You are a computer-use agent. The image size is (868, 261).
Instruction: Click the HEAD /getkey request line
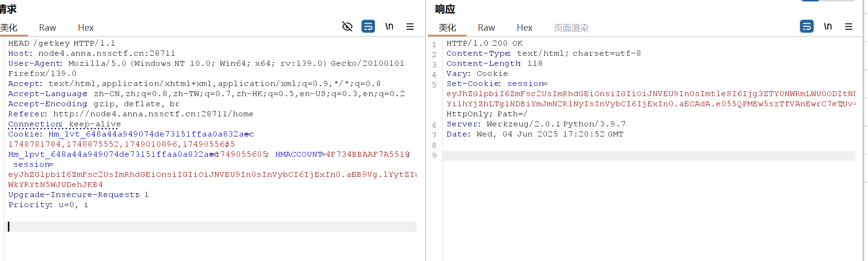(x=61, y=43)
